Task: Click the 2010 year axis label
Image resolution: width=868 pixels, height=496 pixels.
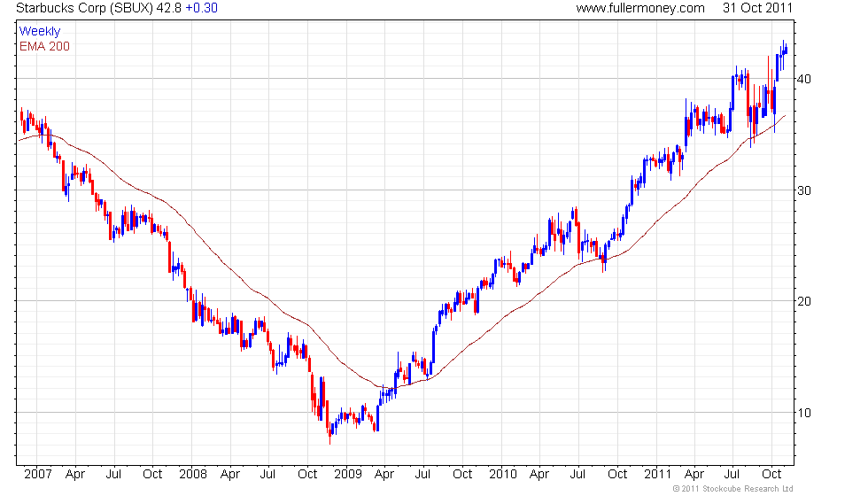Action: tap(503, 475)
